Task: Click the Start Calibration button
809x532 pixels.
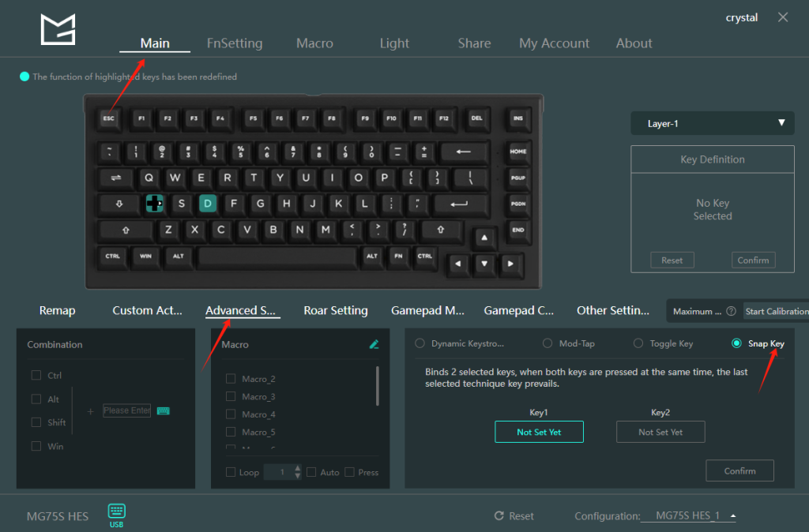Action: click(x=776, y=311)
